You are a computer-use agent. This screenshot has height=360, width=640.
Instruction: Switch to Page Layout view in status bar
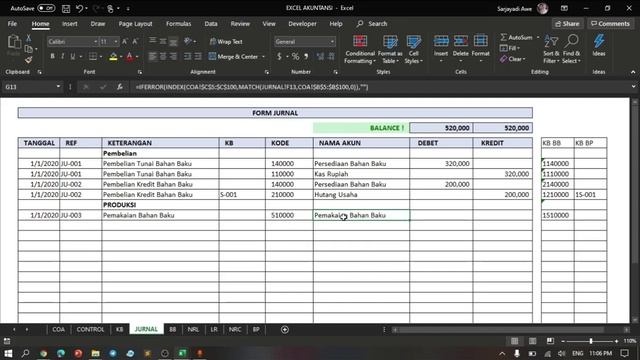pos(532,341)
